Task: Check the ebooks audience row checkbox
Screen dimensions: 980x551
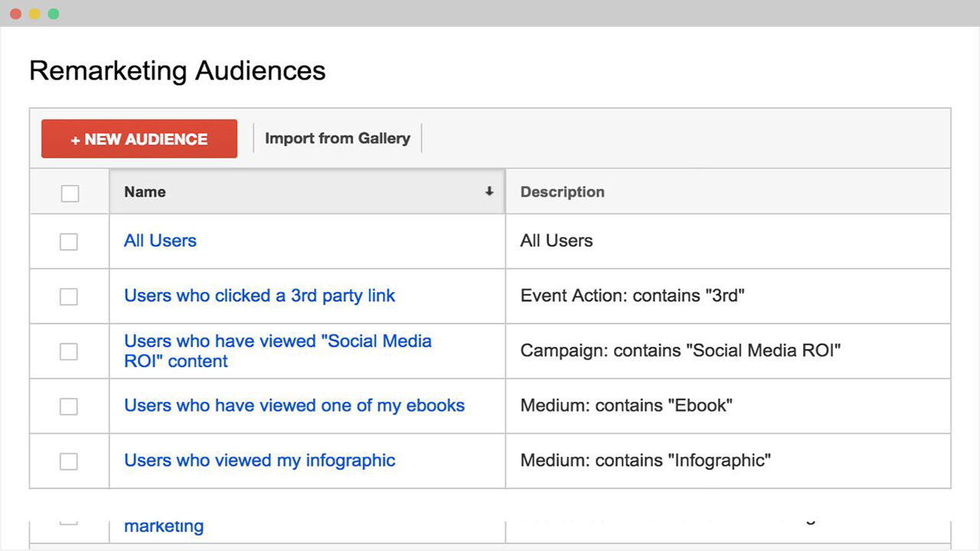Action: (x=69, y=406)
